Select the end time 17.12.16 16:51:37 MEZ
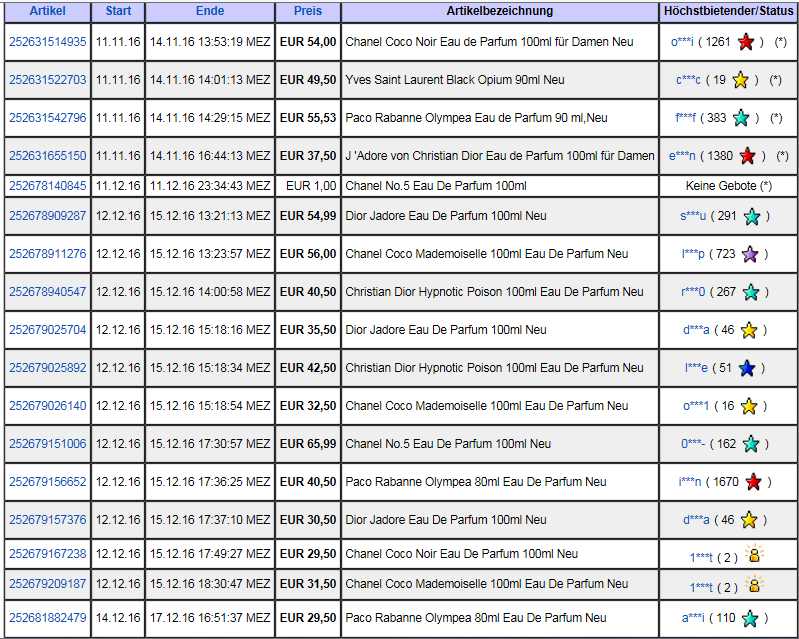799x639 pixels. tap(210, 618)
